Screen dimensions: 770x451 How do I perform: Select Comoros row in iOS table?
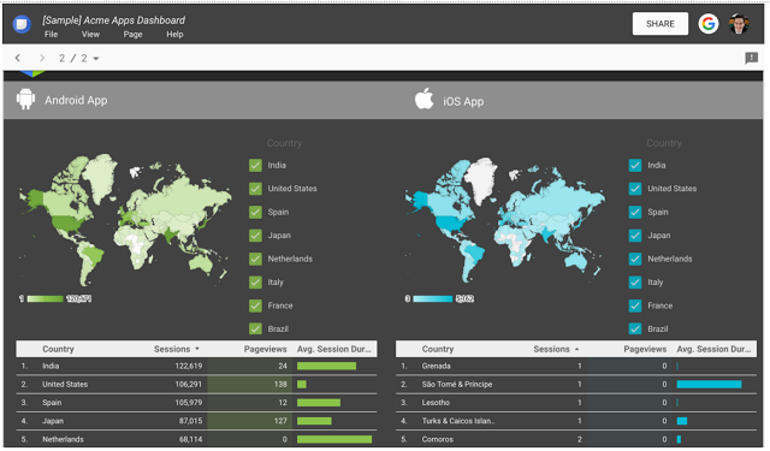click(576, 439)
